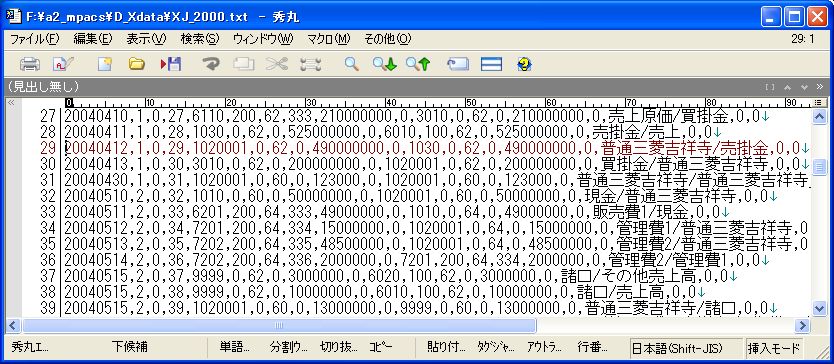Image resolution: width=834 pixels, height=364 pixels.
Task: Expand outline bar with » chevron
Action: pos(820,87)
